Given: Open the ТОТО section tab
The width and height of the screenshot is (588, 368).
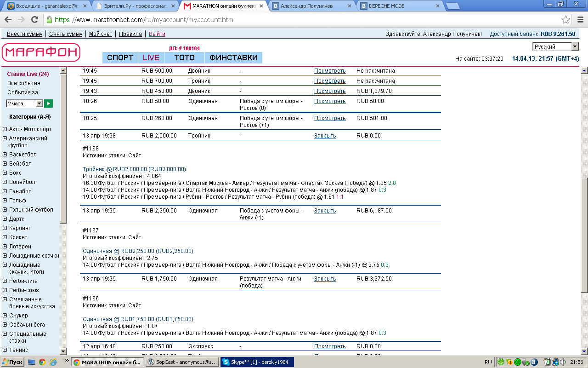Looking at the screenshot, I should pyautogui.click(x=184, y=57).
